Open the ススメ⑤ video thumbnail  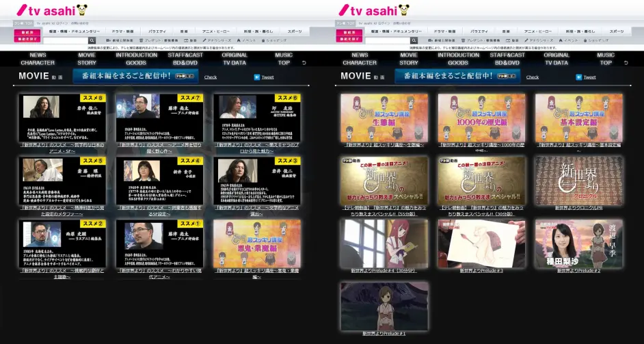[x=62, y=181]
